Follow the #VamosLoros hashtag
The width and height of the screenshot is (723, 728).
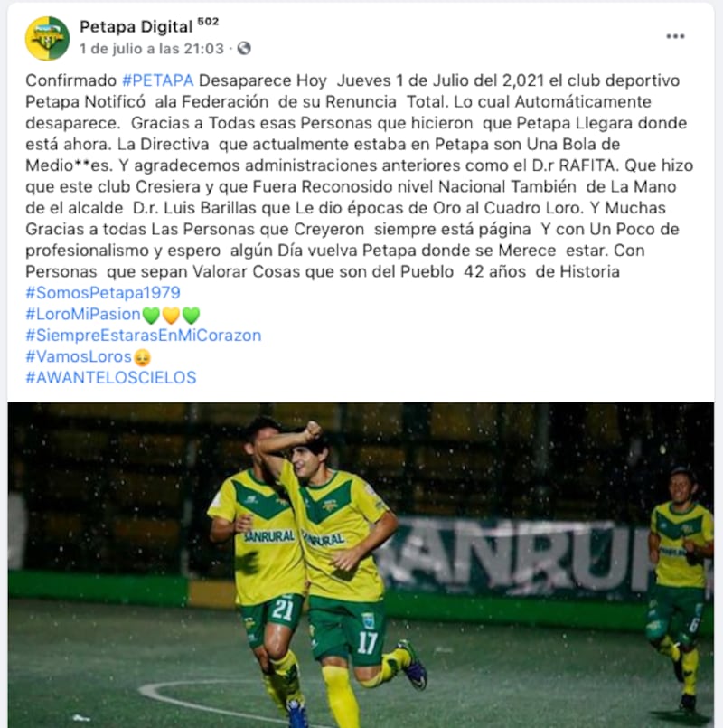(79, 356)
